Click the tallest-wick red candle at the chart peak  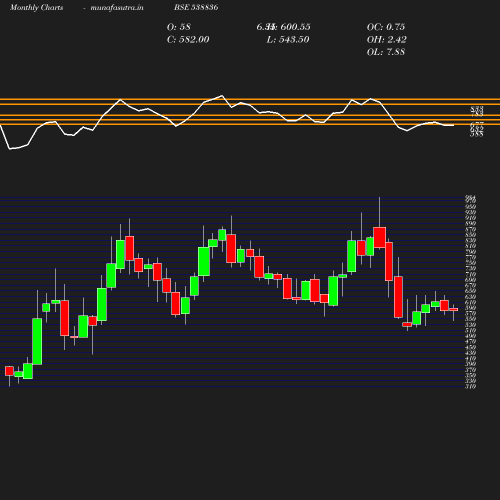click(x=380, y=237)
